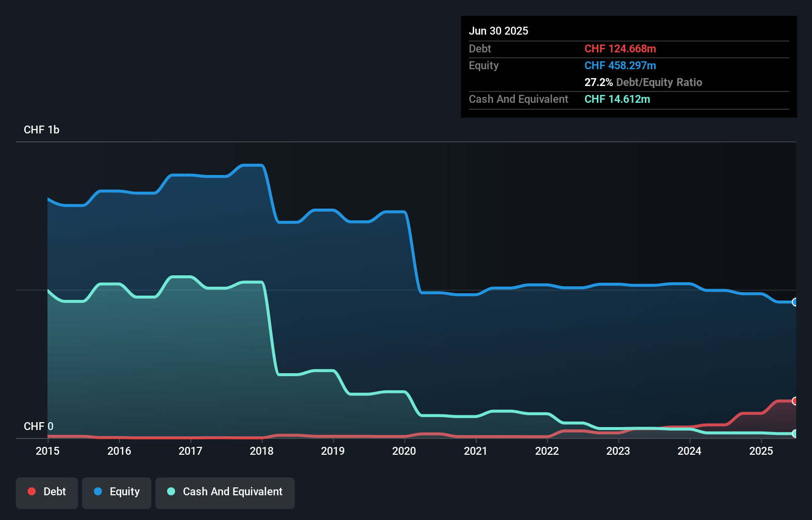Viewport: 812px width, 520px height.
Task: Click the CHF 0 axis label
Action: 39,426
